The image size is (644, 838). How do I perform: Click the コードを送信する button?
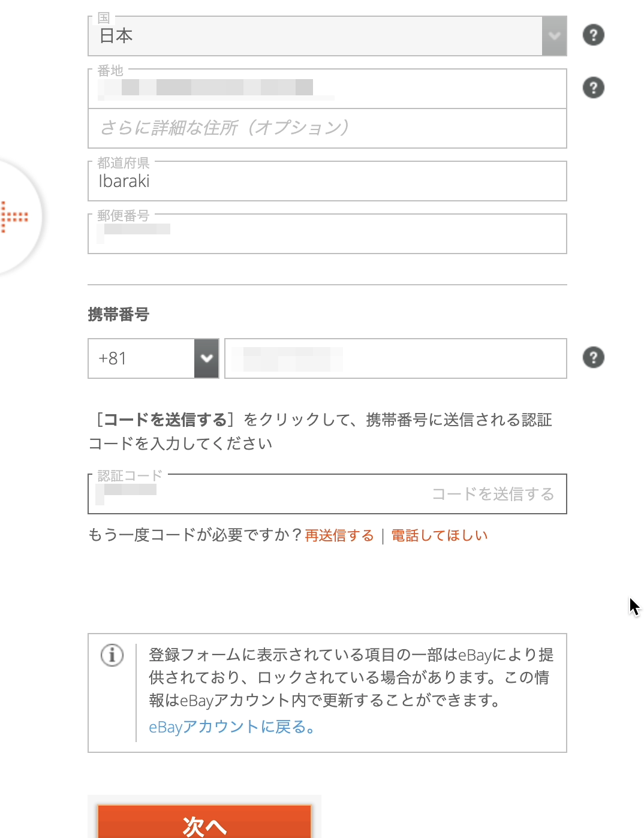tap(493, 494)
